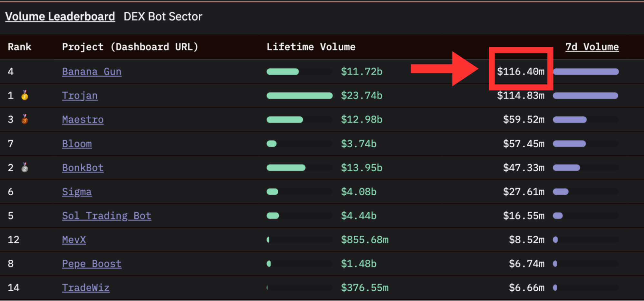644x301 pixels.
Task: Open the Bloom dashboard link
Action: tap(77, 143)
